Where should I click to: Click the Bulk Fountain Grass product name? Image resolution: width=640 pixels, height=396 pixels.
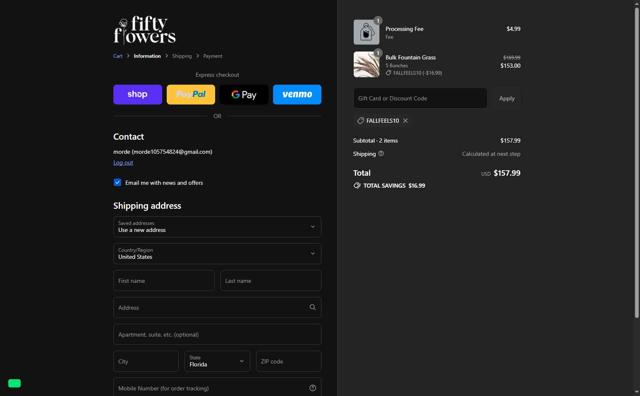411,58
